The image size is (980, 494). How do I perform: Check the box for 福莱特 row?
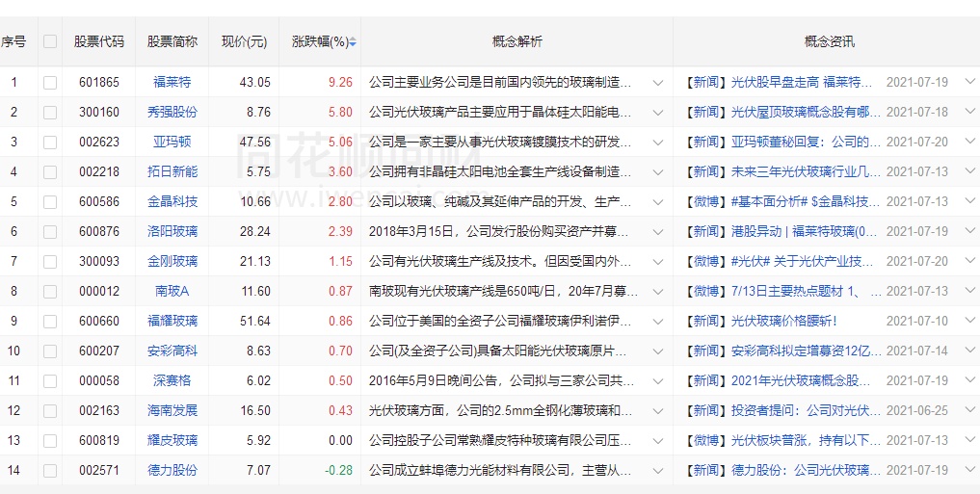pyautogui.click(x=50, y=83)
